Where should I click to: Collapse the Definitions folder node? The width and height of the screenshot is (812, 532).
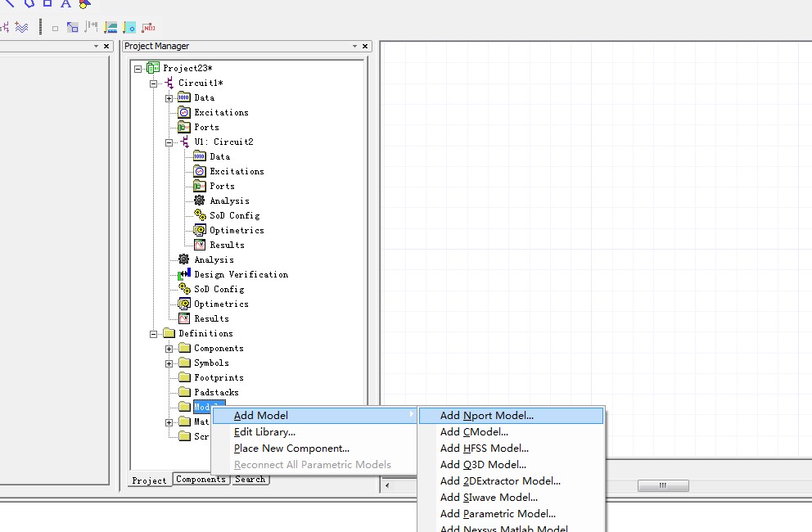(x=153, y=334)
